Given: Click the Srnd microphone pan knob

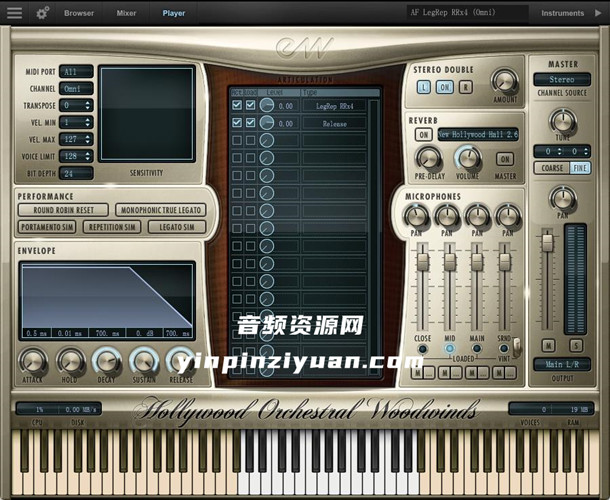Looking at the screenshot, I should 508,216.
